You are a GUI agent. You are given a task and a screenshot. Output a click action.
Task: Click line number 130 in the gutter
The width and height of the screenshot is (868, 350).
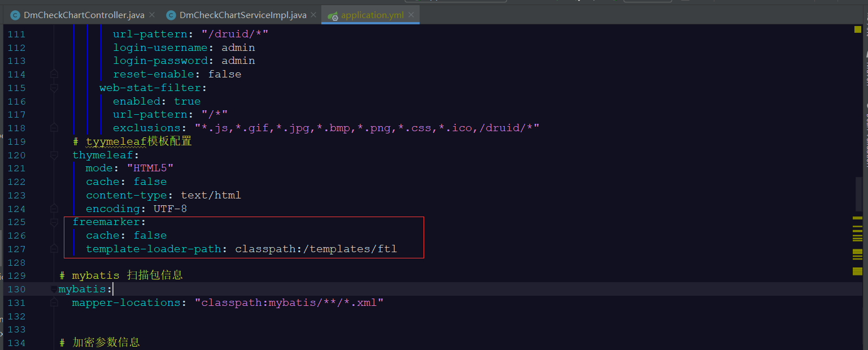pos(16,288)
